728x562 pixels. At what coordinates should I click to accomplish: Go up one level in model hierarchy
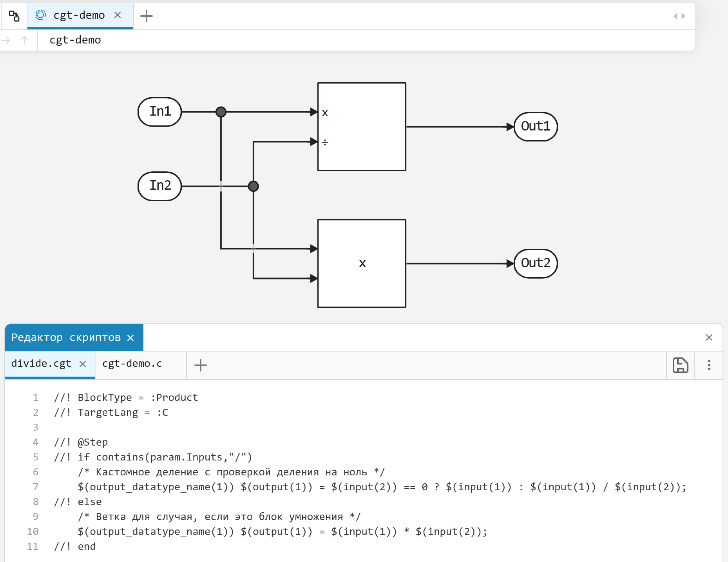24,40
